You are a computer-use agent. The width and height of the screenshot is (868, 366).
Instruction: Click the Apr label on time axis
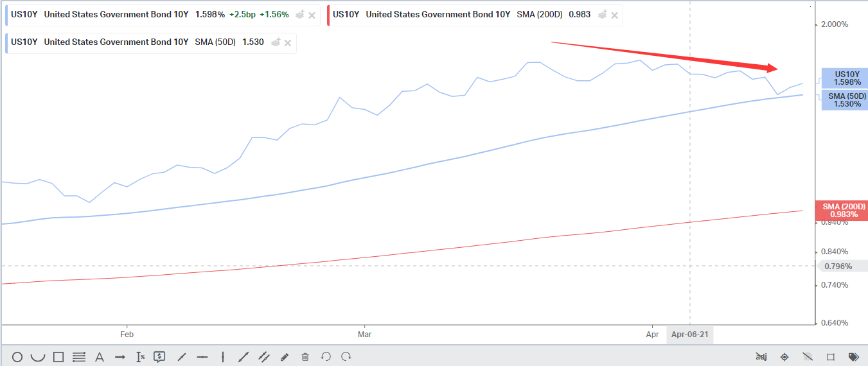coord(652,335)
